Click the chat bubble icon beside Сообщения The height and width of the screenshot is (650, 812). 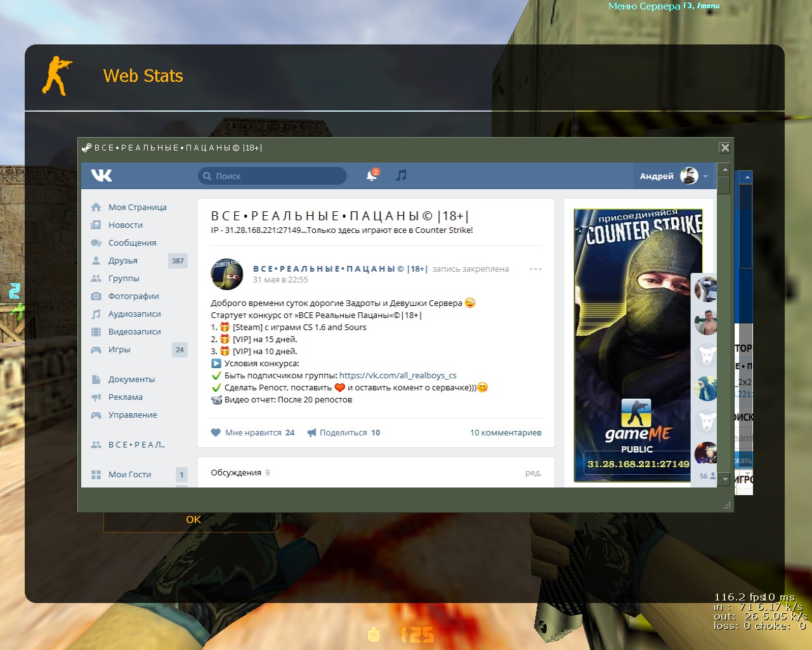pos(96,242)
